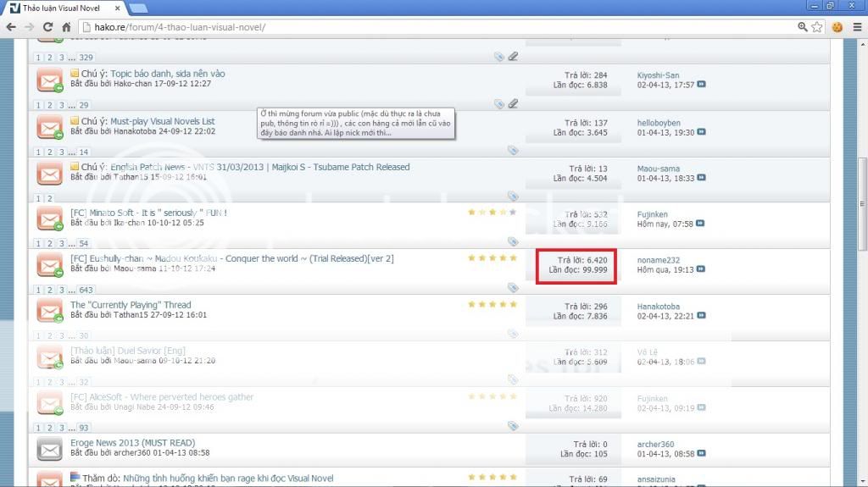Click the star rating of Minato Soft thread

(492, 212)
